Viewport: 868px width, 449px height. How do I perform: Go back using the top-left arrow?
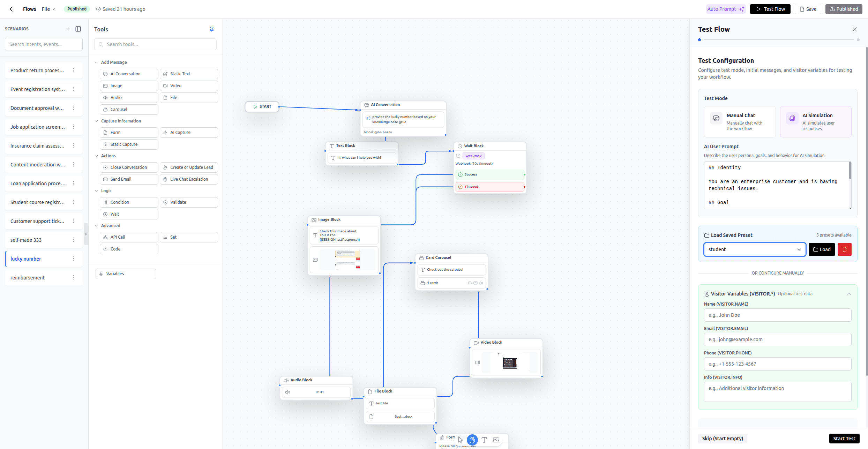click(11, 9)
